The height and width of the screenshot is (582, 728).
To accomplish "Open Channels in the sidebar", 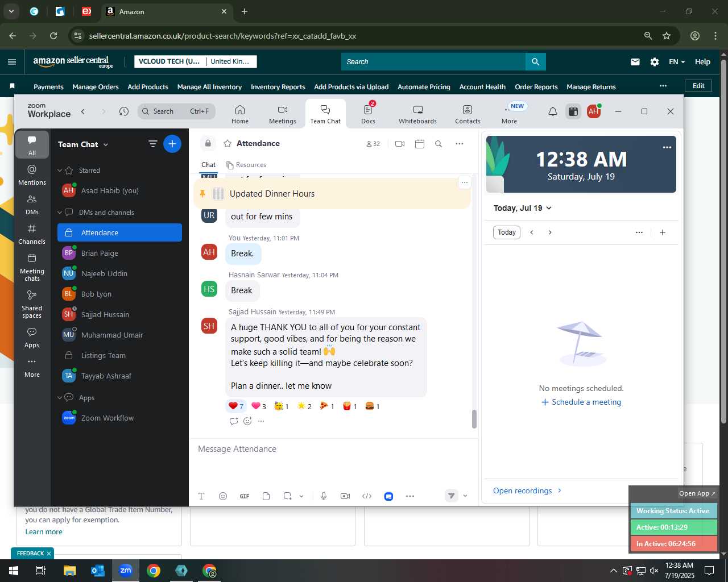I will point(32,234).
